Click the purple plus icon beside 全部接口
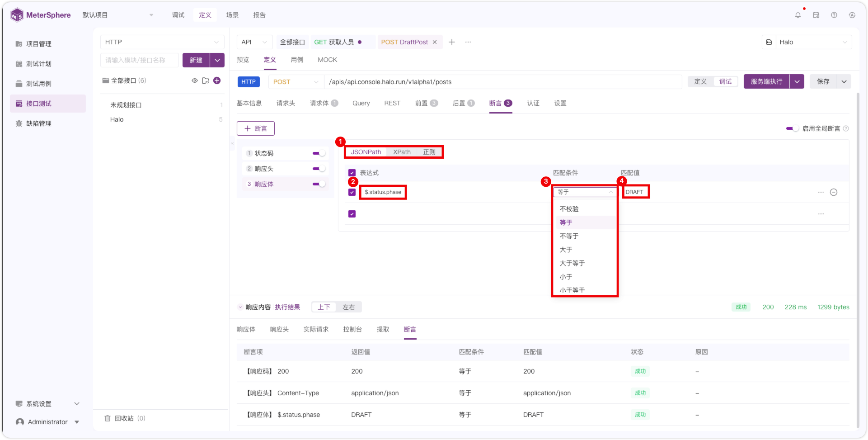This screenshot has height=440, width=868. coord(217,80)
